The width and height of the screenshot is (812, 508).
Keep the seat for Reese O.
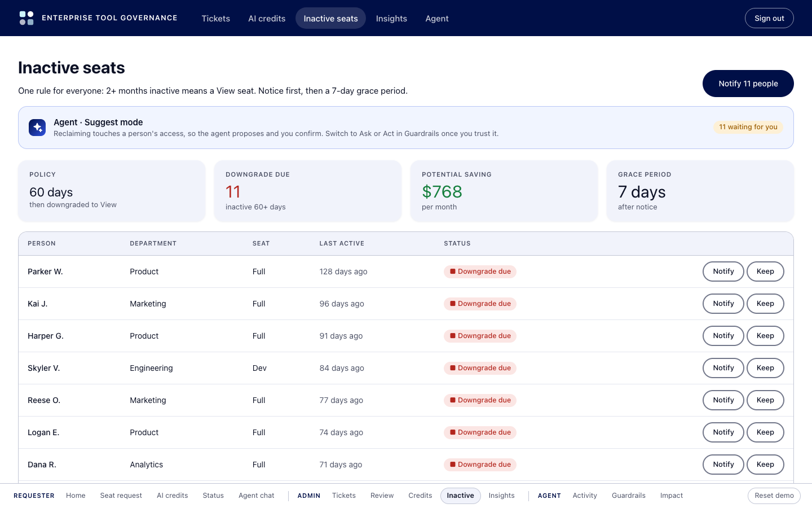pos(765,400)
